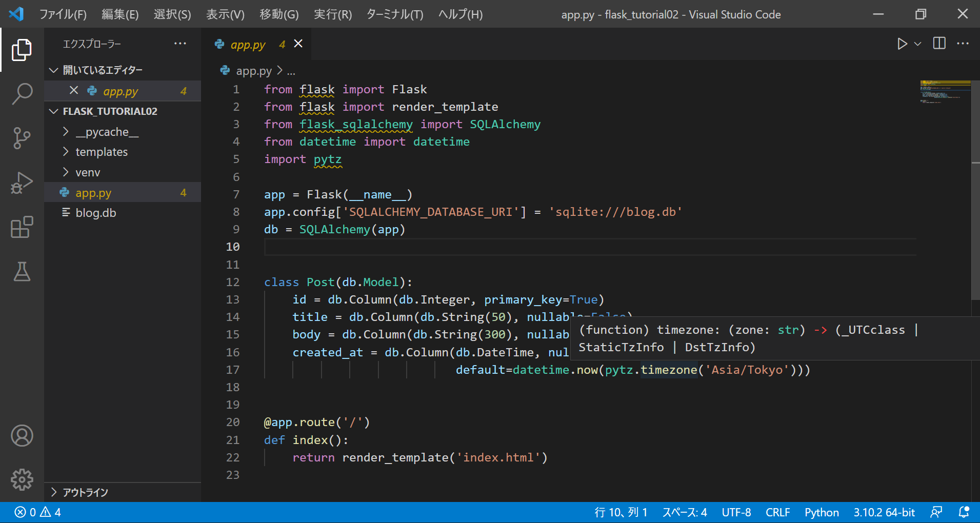Open the Manage gear icon

(22, 480)
